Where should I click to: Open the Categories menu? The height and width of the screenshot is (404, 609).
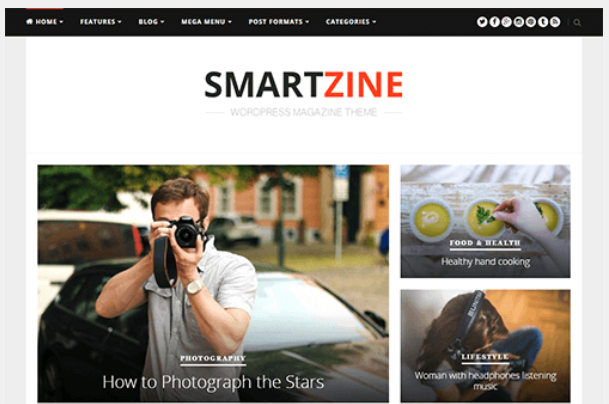click(351, 22)
